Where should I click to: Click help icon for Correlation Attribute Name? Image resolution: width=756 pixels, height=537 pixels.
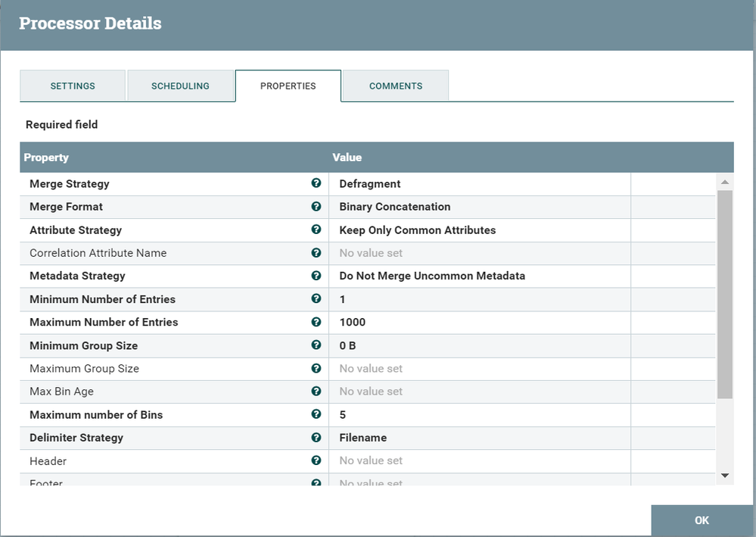pyautogui.click(x=316, y=252)
